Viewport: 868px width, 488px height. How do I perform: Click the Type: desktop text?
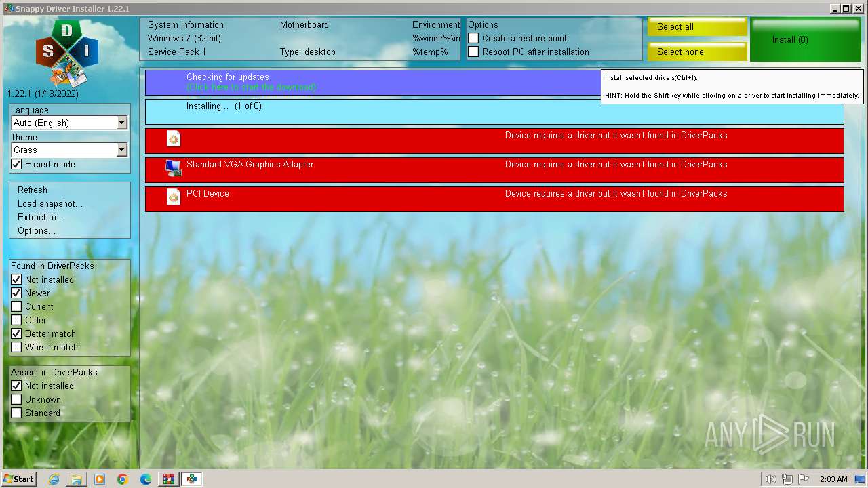coord(308,52)
